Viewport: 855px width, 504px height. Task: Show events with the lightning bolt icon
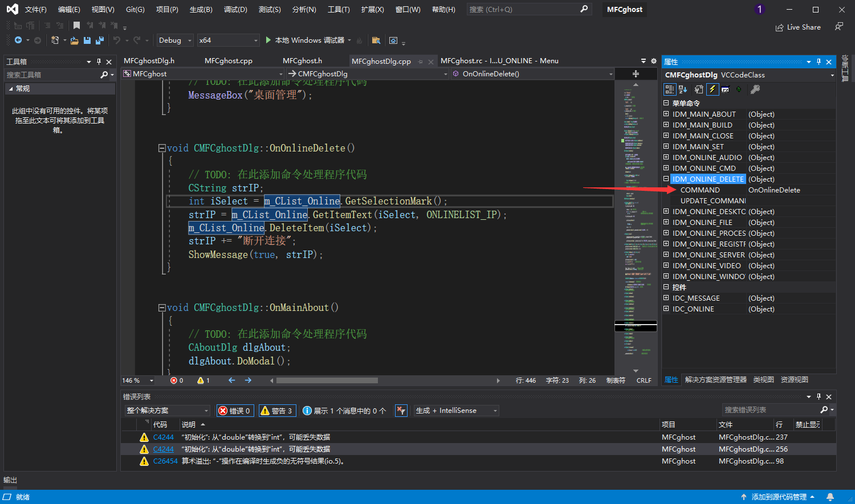[712, 89]
